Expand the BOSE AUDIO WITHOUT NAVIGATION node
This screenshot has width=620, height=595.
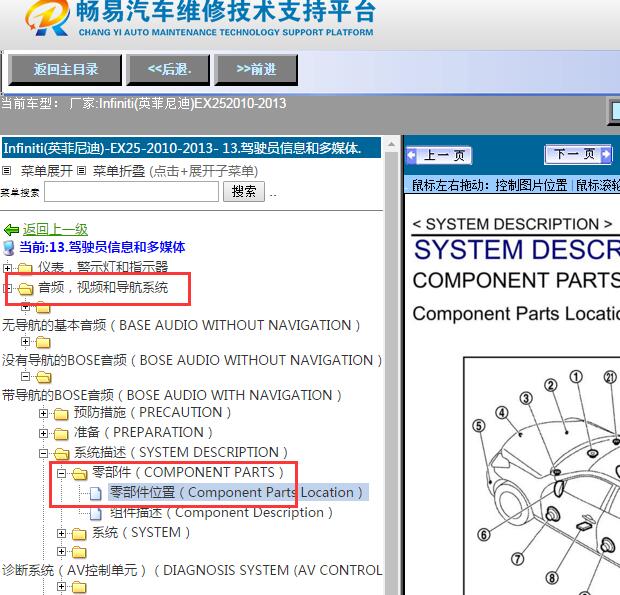tap(25, 342)
